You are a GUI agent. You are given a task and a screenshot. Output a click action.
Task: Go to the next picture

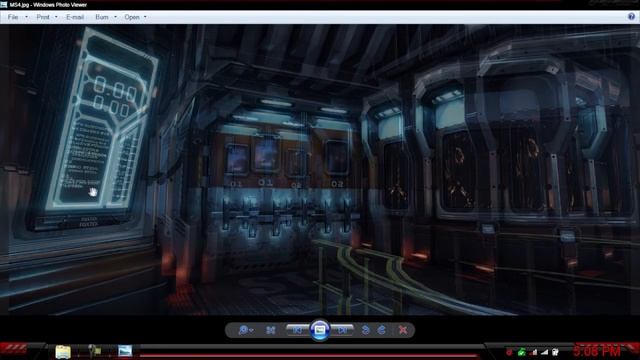[342, 330]
